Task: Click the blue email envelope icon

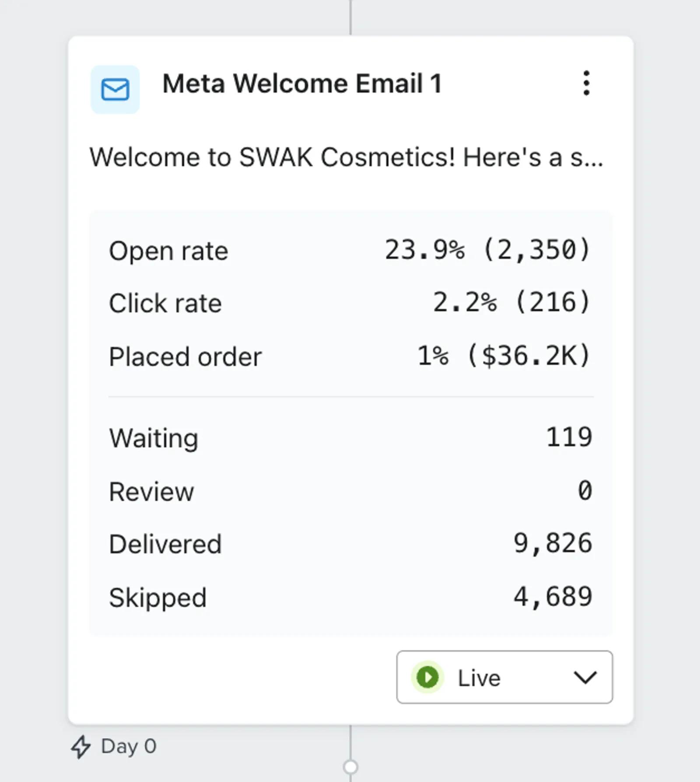Action: [115, 90]
